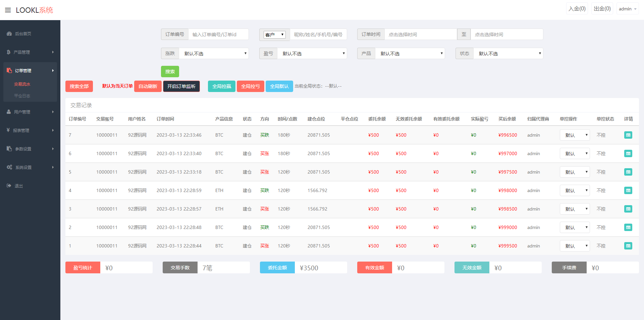Click the hamburger menu icon beside LOOKL
This screenshot has width=644, height=320.
8,10
